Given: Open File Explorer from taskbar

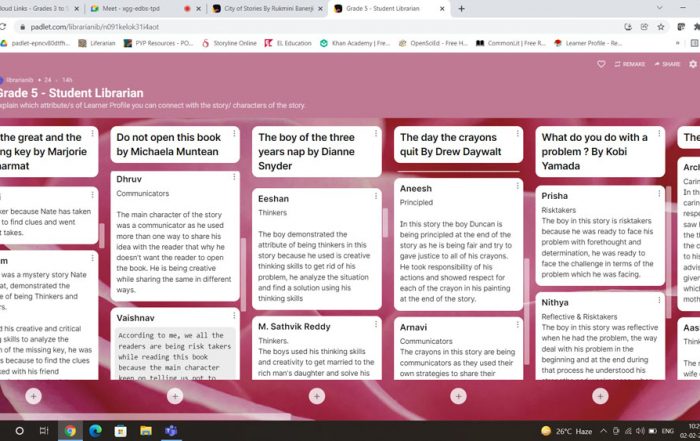Looking at the screenshot, I should pos(146,431).
